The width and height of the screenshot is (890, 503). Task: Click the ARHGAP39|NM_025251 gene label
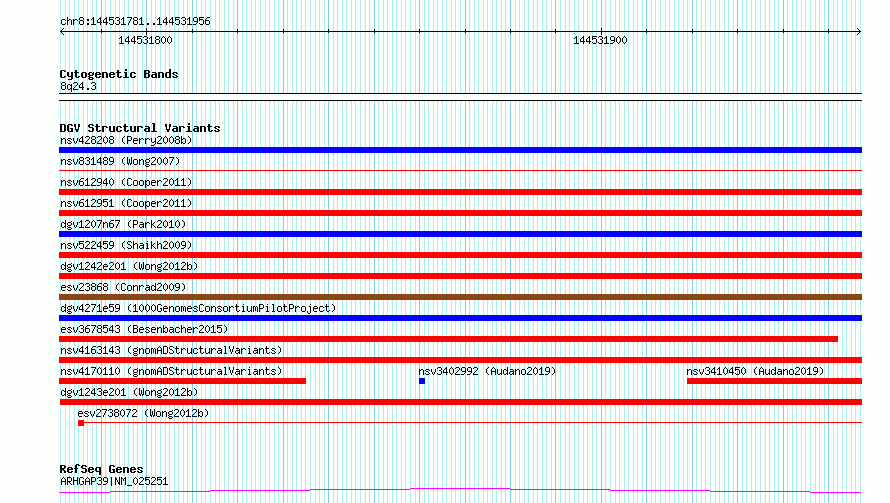click(x=114, y=481)
